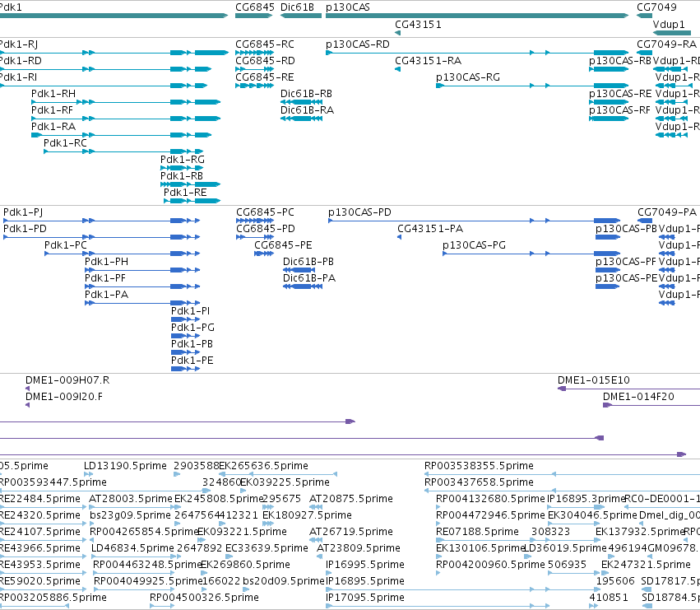
Task: Select transcript label Pdk1-RH
Action: click(x=53, y=94)
